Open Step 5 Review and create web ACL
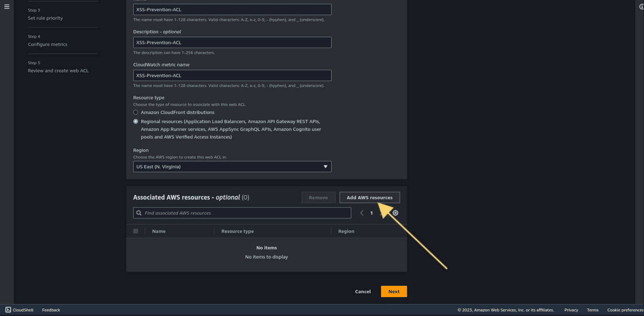The height and width of the screenshot is (316, 644). [58, 70]
